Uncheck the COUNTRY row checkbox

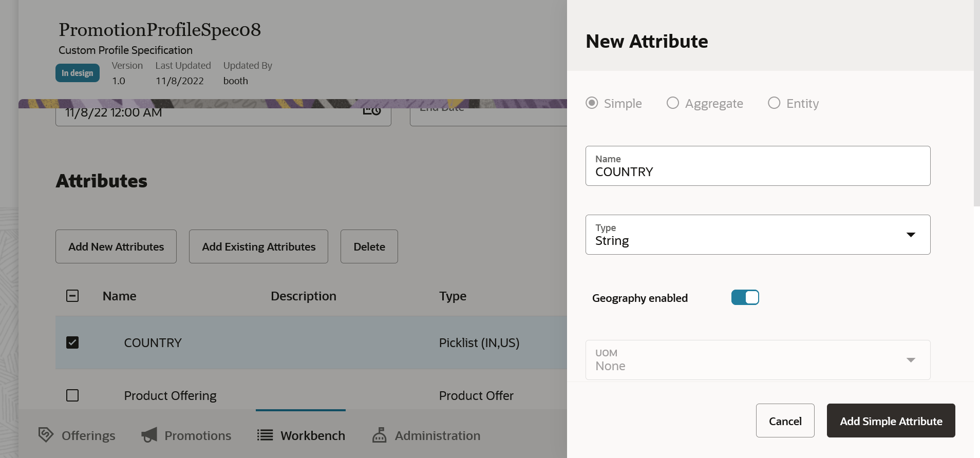pyautogui.click(x=72, y=342)
